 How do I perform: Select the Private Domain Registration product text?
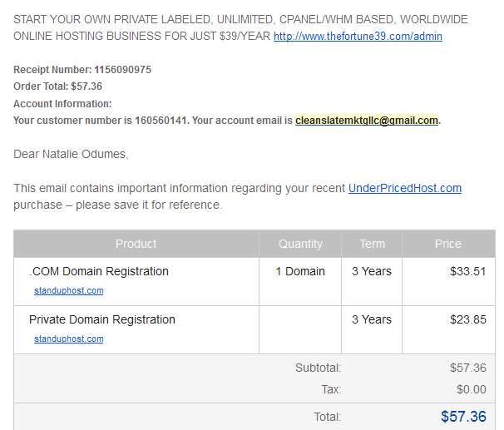tap(102, 319)
